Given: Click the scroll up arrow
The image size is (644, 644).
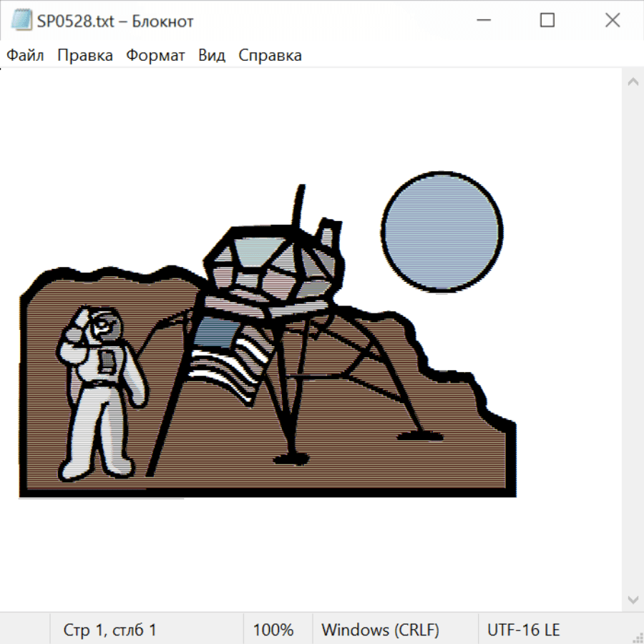Looking at the screenshot, I should [x=633, y=82].
